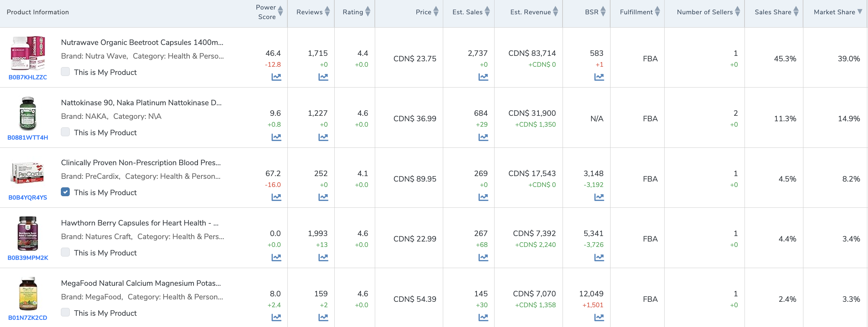The height and width of the screenshot is (327, 868).
Task: Open Reviews trend chart for Nattokinase row
Action: point(323,137)
